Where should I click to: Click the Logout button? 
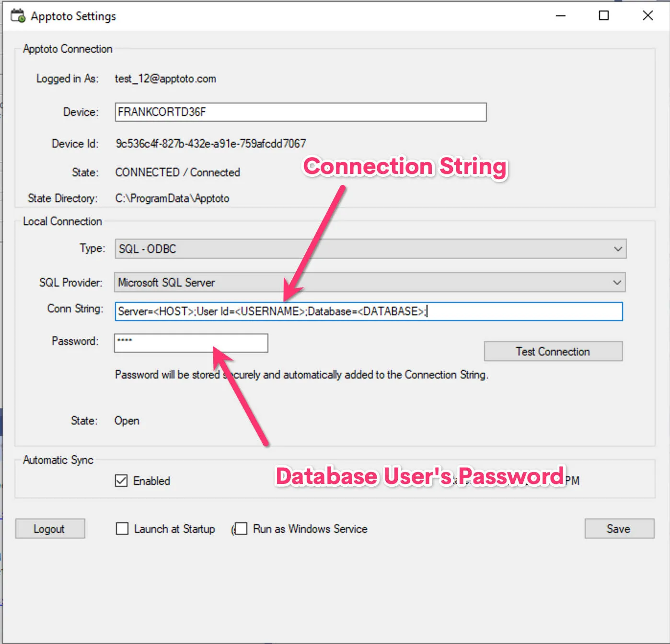tap(50, 529)
